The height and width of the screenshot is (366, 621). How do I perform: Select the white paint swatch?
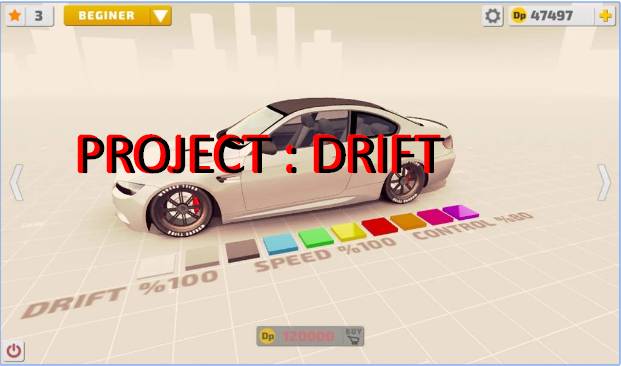(156, 266)
